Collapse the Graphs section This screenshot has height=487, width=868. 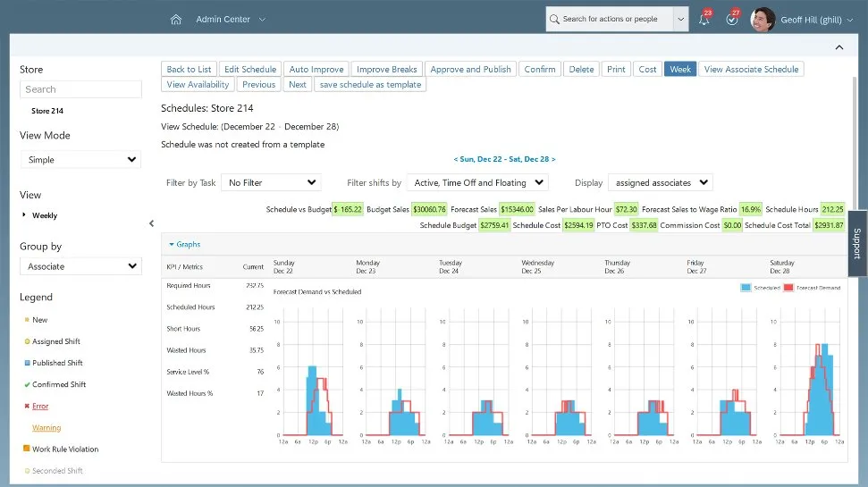coord(185,244)
